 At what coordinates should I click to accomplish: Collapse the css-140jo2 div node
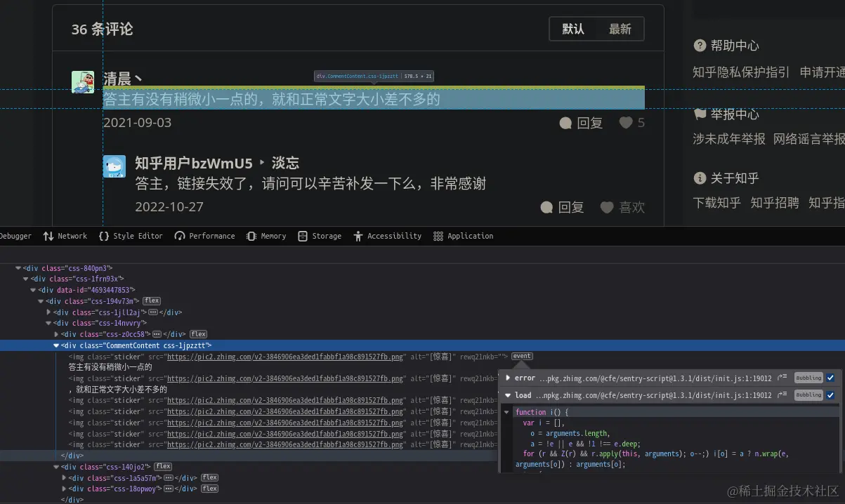(x=56, y=467)
